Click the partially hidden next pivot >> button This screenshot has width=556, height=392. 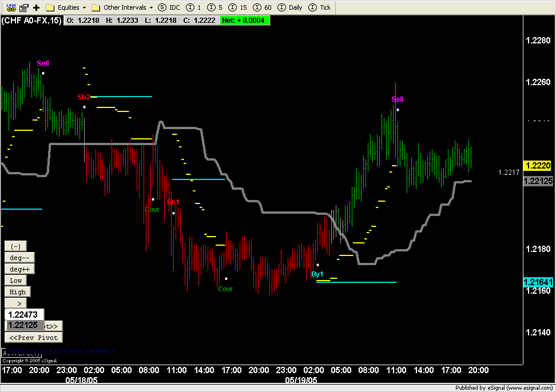pyautogui.click(x=53, y=326)
